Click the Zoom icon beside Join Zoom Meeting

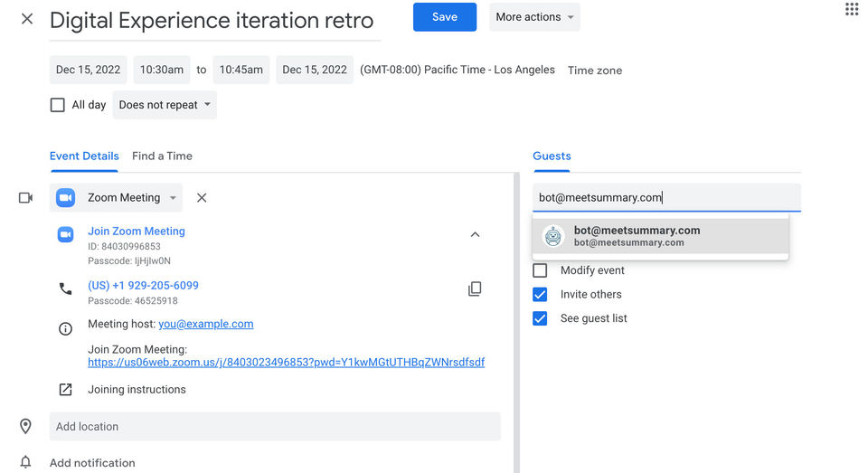tap(65, 234)
